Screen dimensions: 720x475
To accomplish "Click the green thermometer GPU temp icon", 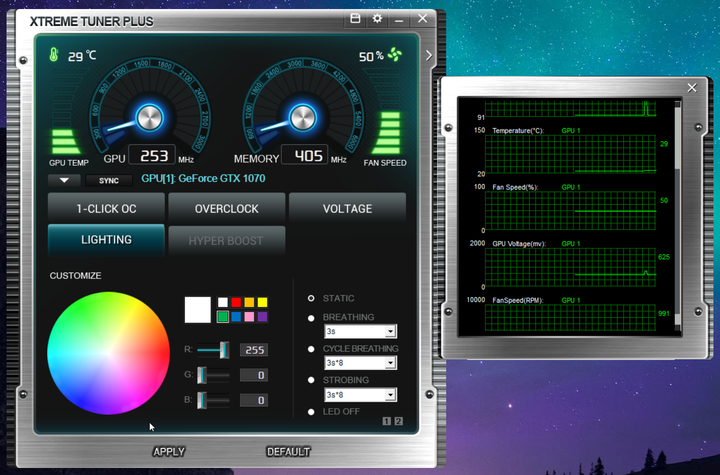I will 54,55.
